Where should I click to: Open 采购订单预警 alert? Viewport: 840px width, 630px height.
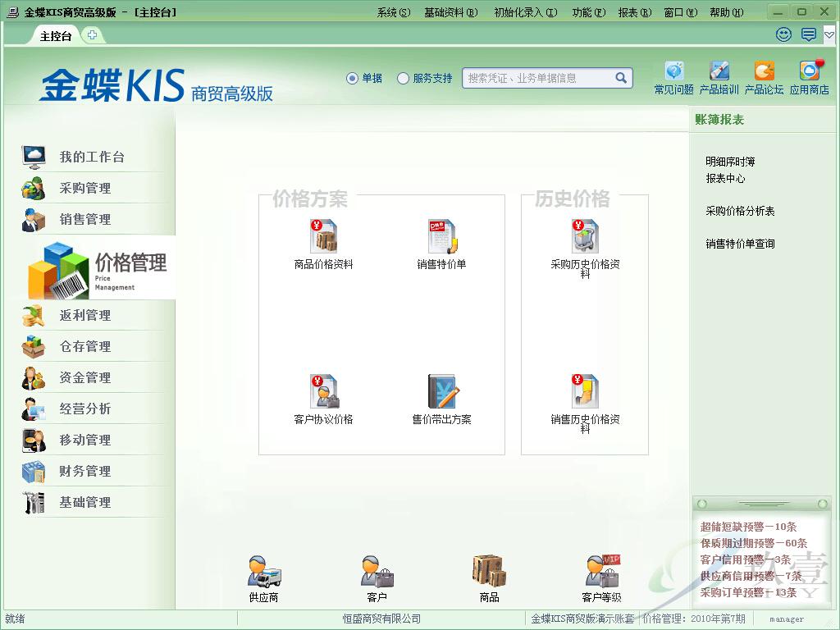(748, 592)
